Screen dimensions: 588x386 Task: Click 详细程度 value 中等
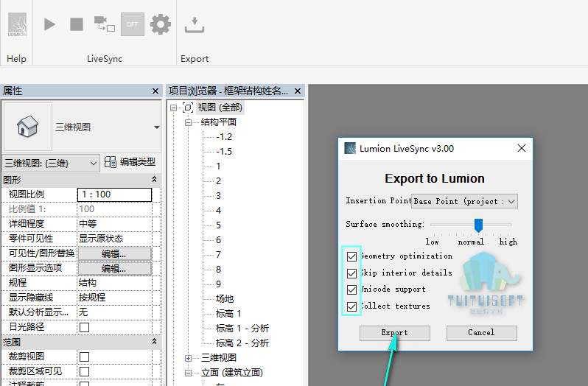(x=114, y=224)
